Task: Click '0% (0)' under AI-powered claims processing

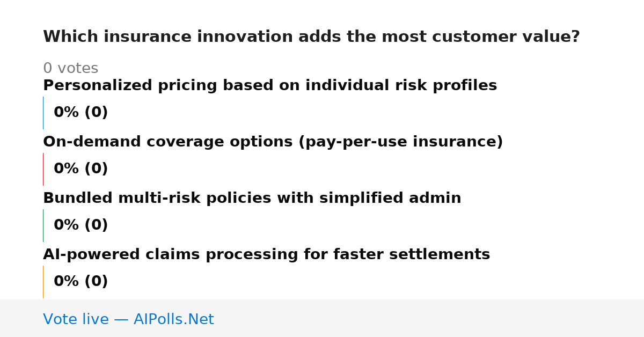Action: (x=81, y=282)
